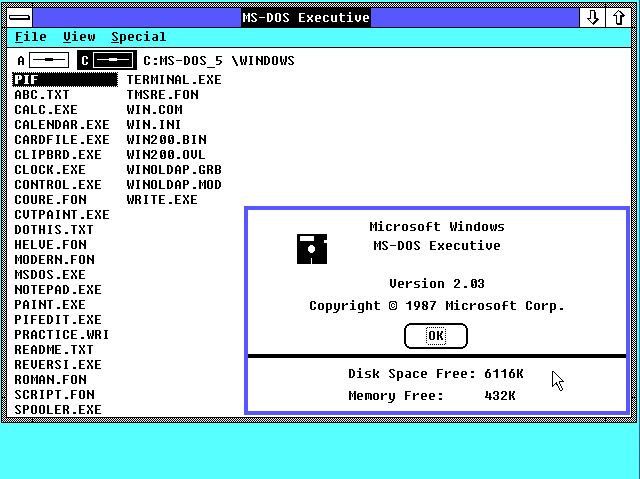The image size is (640, 479).
Task: Select the PIF directory entry
Action: tap(65, 80)
